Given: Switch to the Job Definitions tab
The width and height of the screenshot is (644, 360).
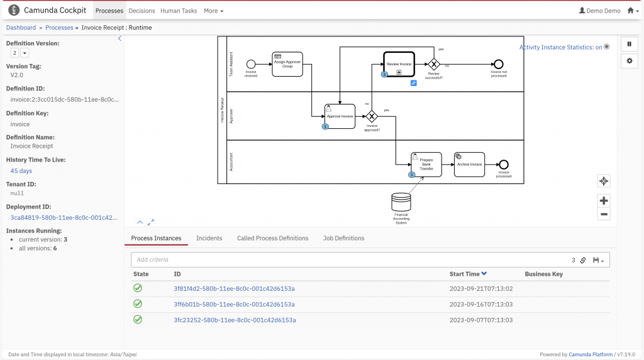Looking at the screenshot, I should (344, 238).
